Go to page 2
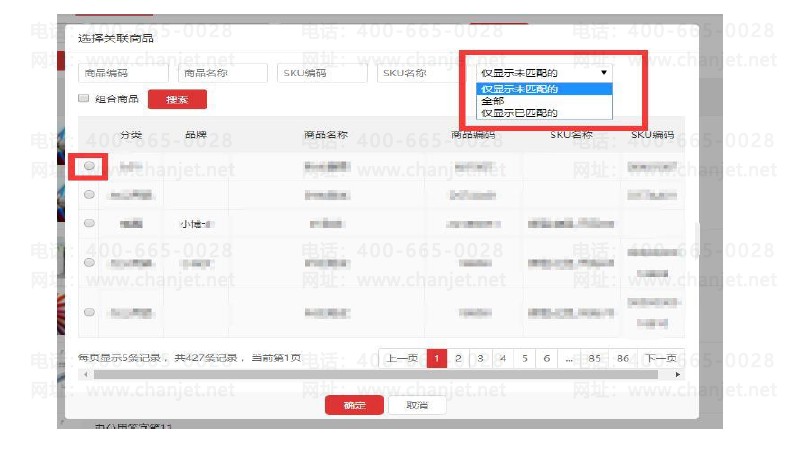The height and width of the screenshot is (456, 805). 458,358
